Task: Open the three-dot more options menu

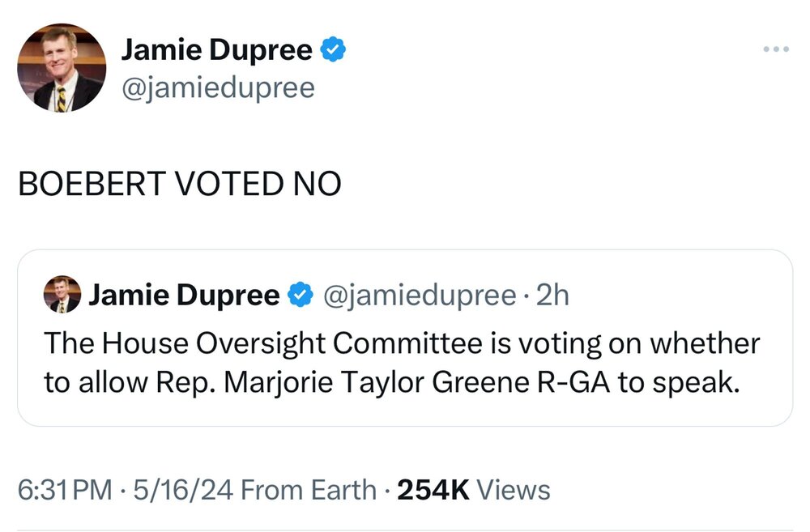Action: (776, 50)
